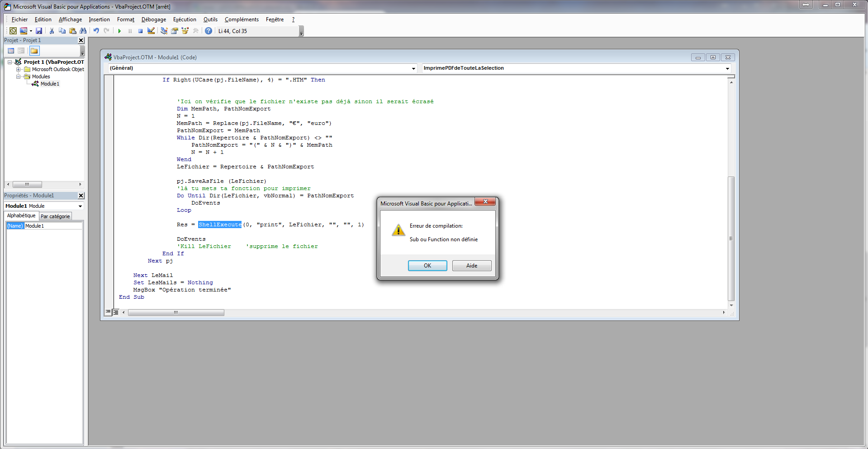Open Exécution menu

coord(185,19)
